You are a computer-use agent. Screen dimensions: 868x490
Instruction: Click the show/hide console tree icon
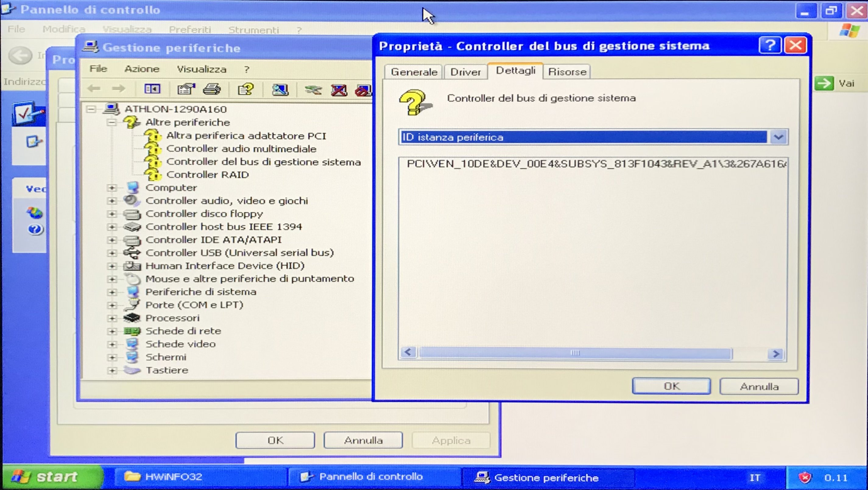pyautogui.click(x=152, y=89)
